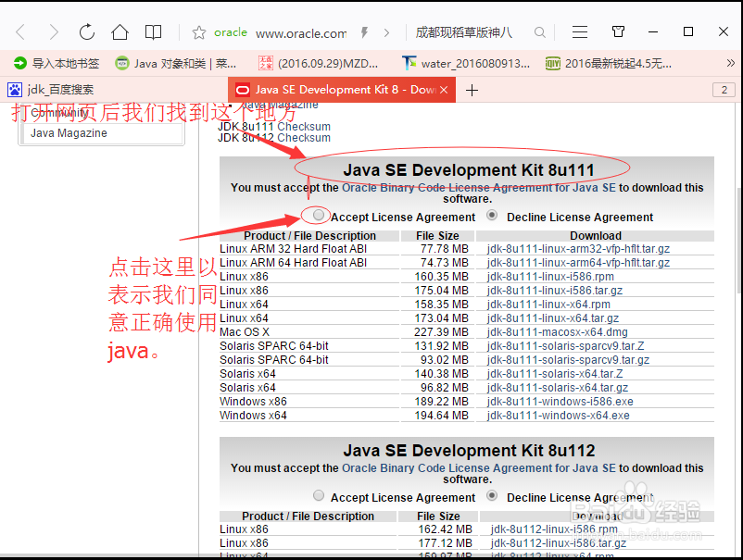Viewport: 743px width, 560px height.
Task: Download jdk-8u111-solaris-x64.tar.gz
Action: [558, 388]
